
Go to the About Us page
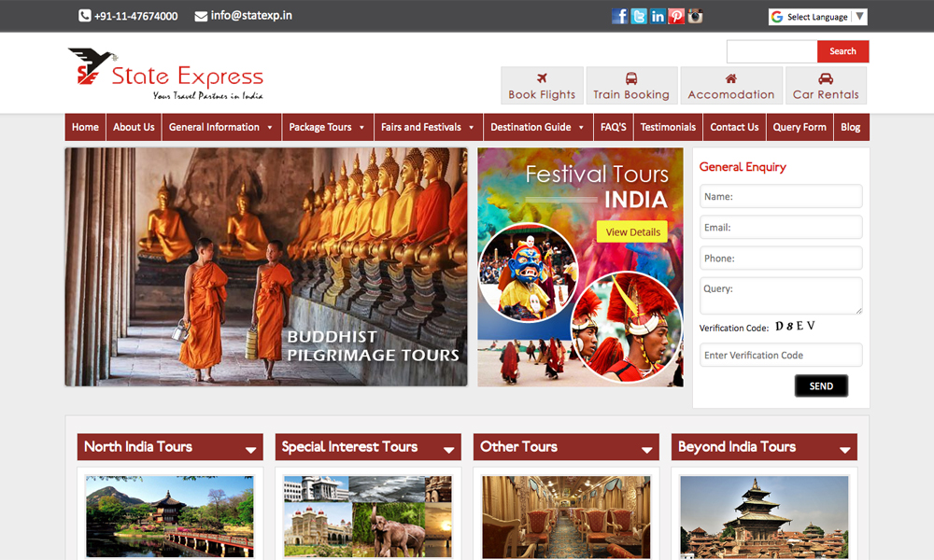coord(134,127)
